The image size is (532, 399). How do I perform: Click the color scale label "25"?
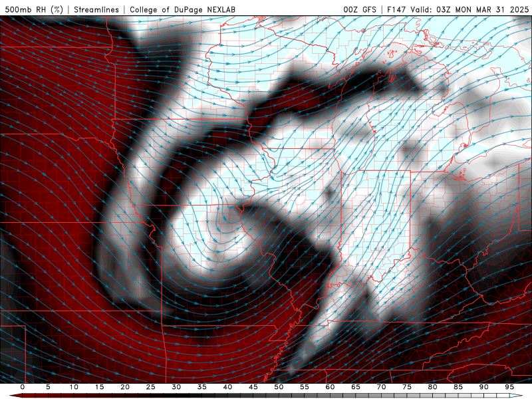(x=151, y=387)
